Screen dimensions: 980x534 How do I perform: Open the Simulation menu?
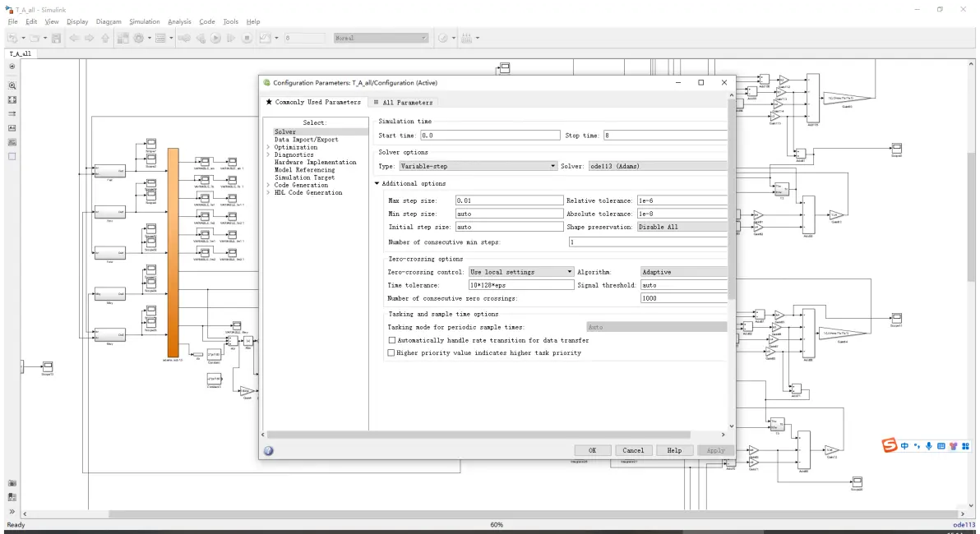coord(145,21)
